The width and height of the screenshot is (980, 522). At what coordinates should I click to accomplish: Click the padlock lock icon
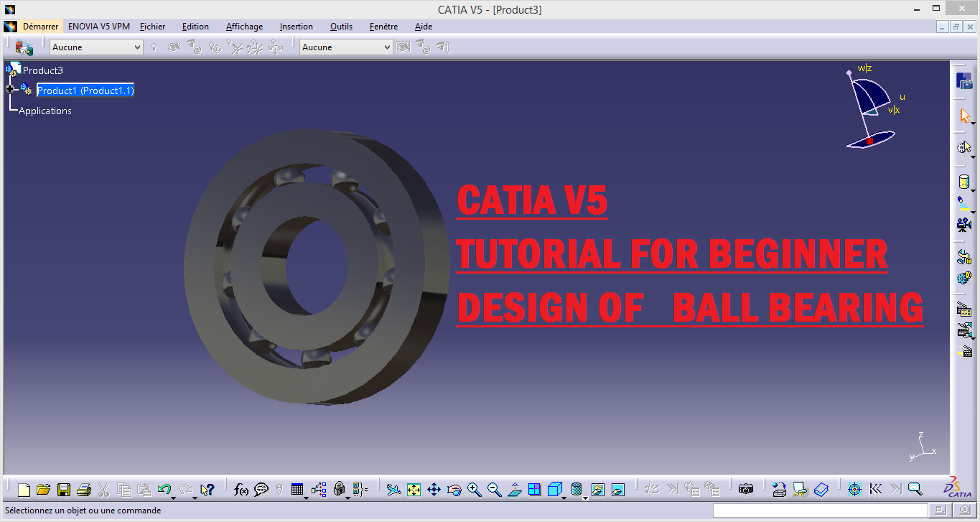[340, 490]
